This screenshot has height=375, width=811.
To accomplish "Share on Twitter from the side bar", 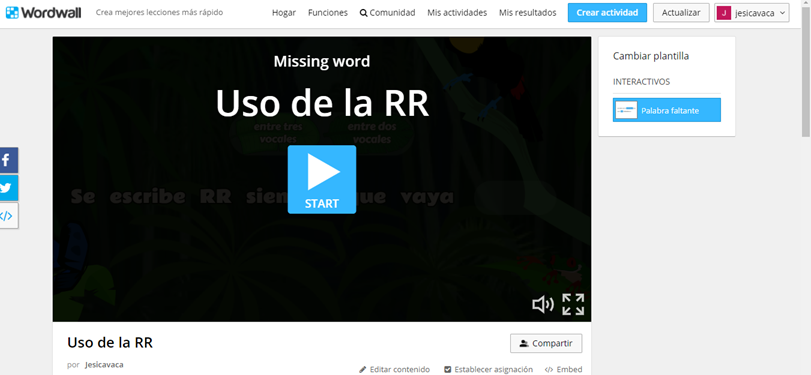I will (x=8, y=188).
